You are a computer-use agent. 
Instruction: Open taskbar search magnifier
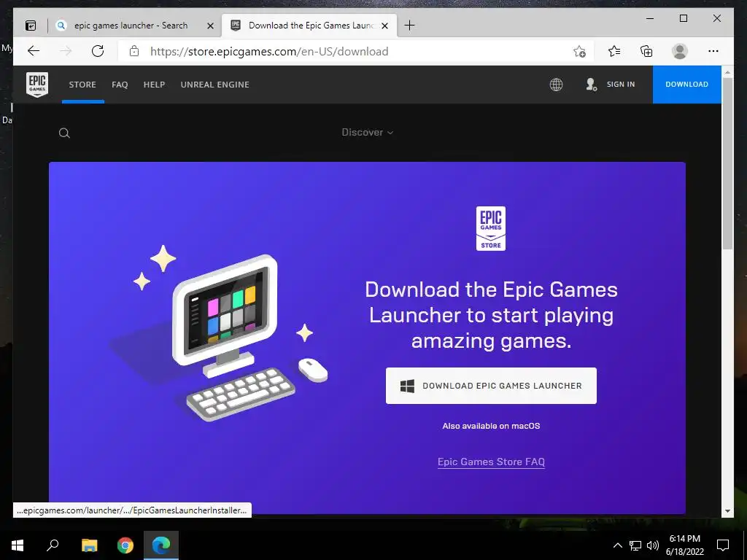click(x=53, y=545)
